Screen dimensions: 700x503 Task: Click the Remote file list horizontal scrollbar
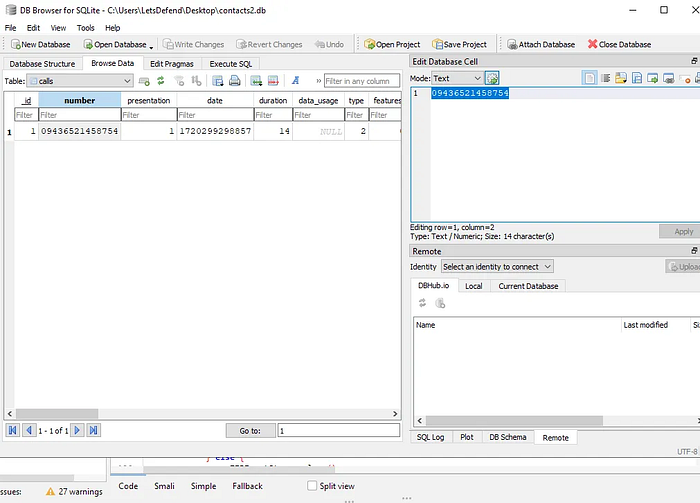pos(514,420)
